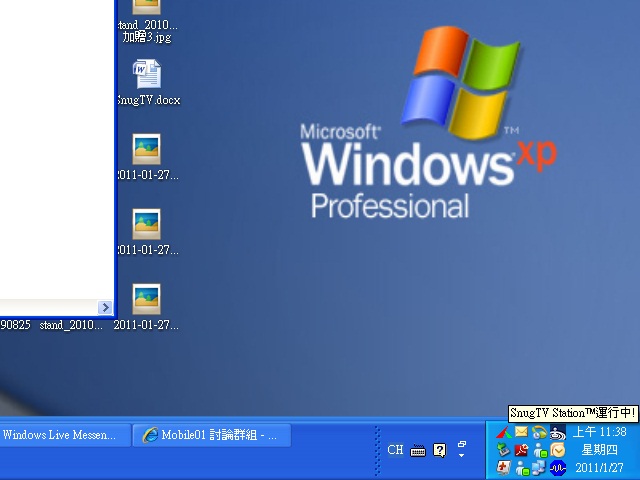Click the Adobe Acrobat tray icon
Viewport: 640px width, 480px height.
[x=521, y=450]
